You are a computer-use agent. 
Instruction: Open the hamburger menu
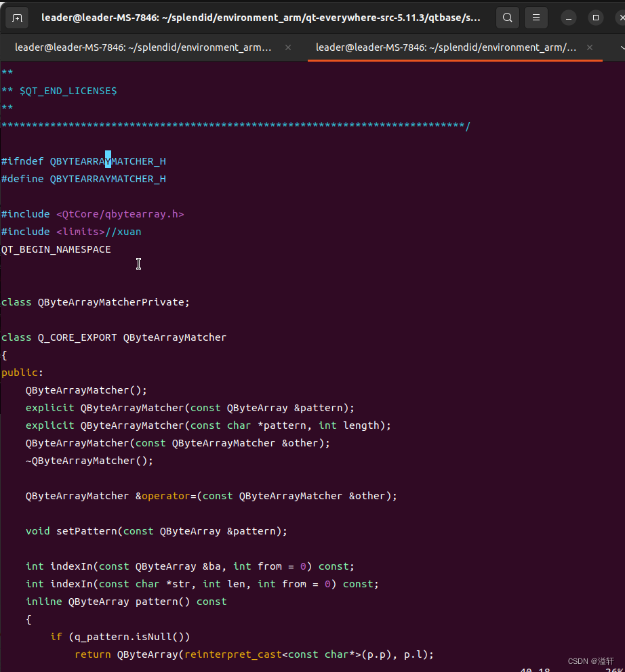(536, 18)
